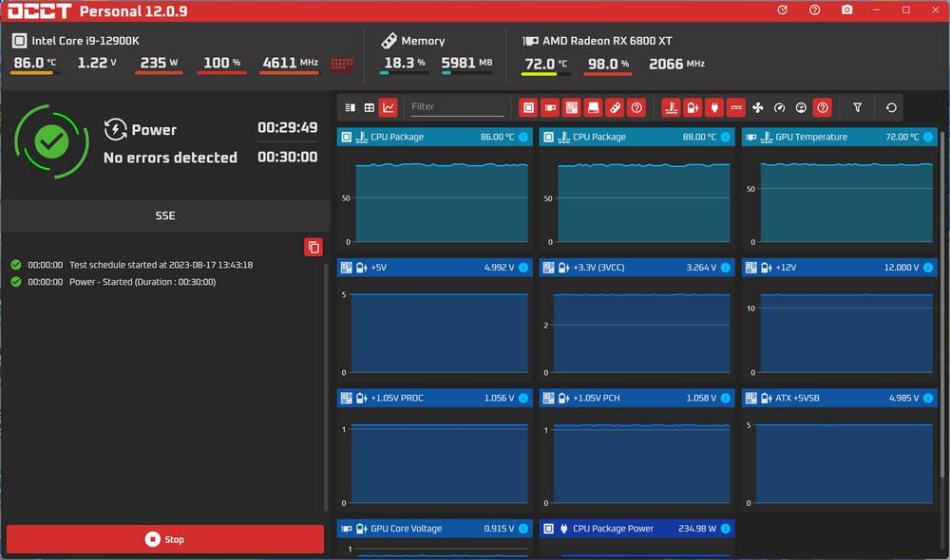The height and width of the screenshot is (560, 950).
Task: Switch sensors to table view
Action: 369,108
